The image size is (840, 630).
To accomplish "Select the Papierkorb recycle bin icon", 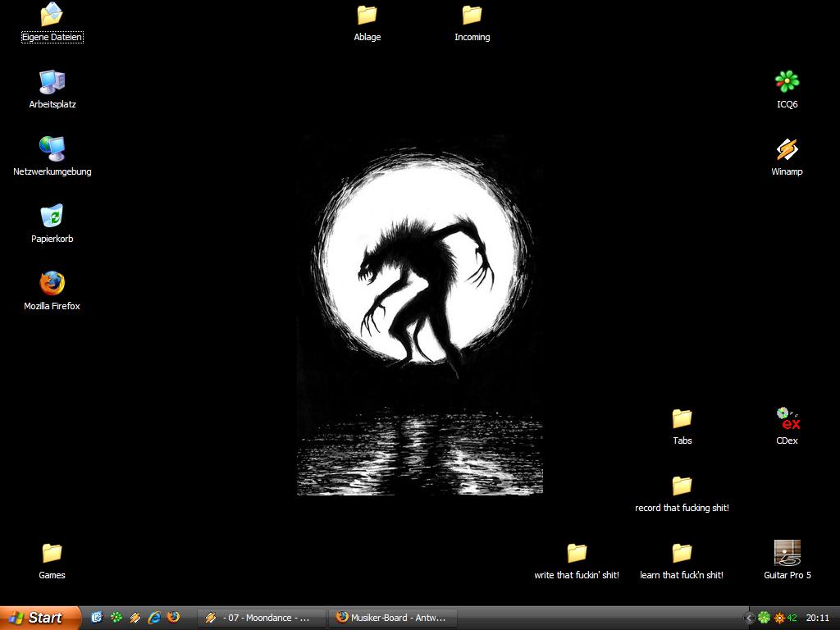I will coord(52,224).
